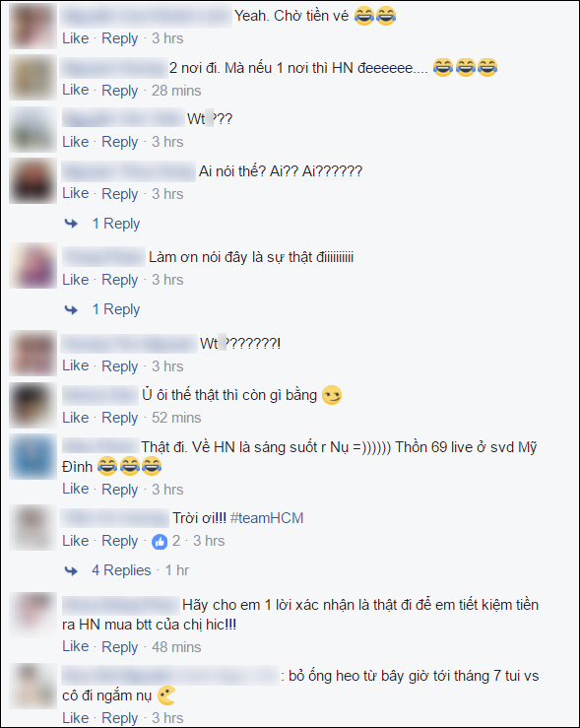Screen dimensions: 580x728
Task: Reply to 'Thật đi. Về HN' comment
Action: [120, 490]
